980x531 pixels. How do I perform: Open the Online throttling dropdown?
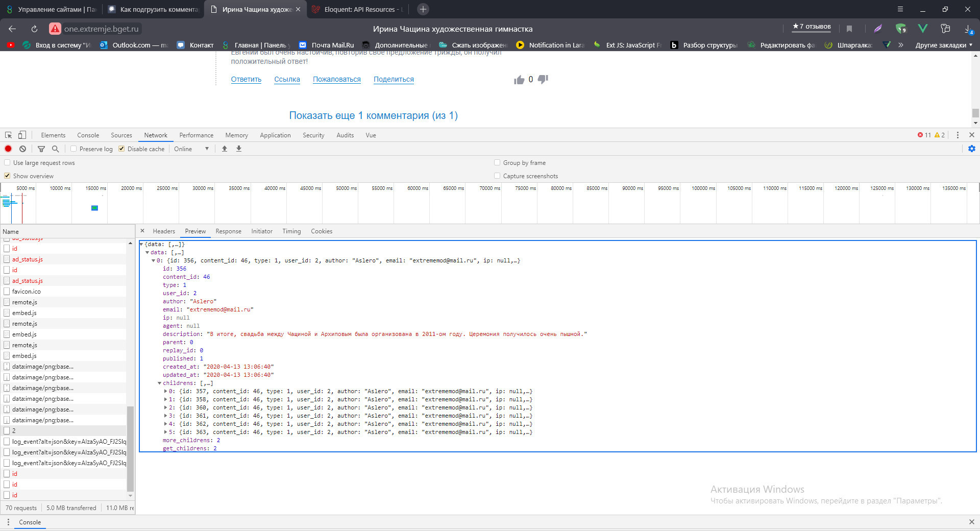point(191,149)
